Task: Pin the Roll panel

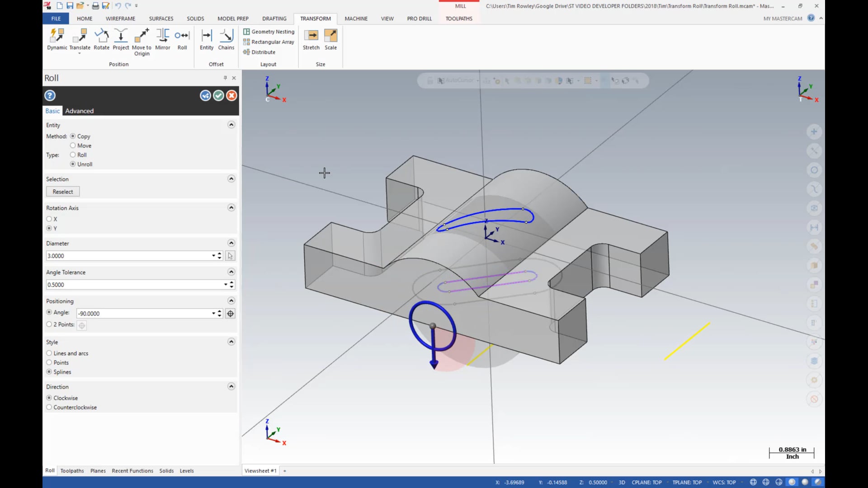Action: click(225, 78)
